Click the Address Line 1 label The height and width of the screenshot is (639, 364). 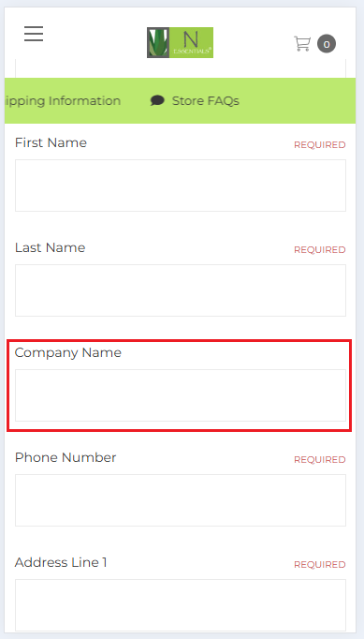61,562
